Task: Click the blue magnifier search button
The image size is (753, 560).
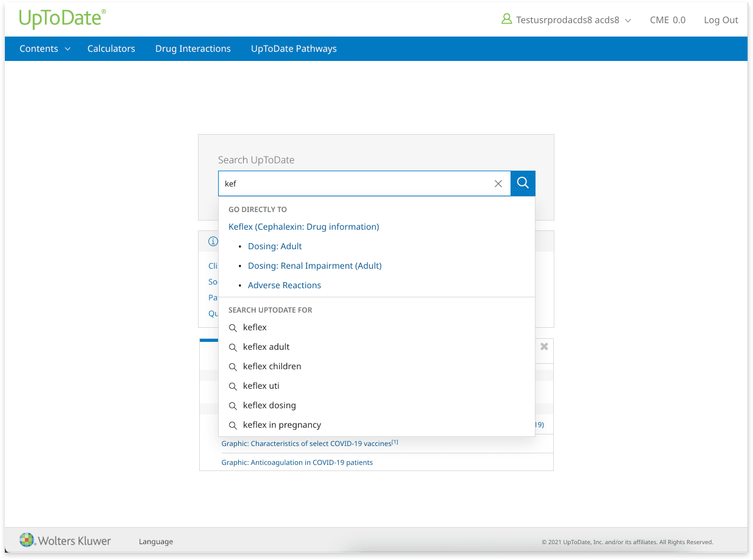Action: point(523,183)
